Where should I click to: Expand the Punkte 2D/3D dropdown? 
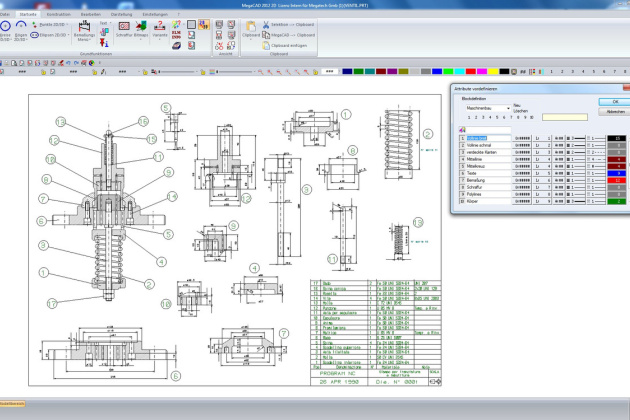click(x=65, y=23)
